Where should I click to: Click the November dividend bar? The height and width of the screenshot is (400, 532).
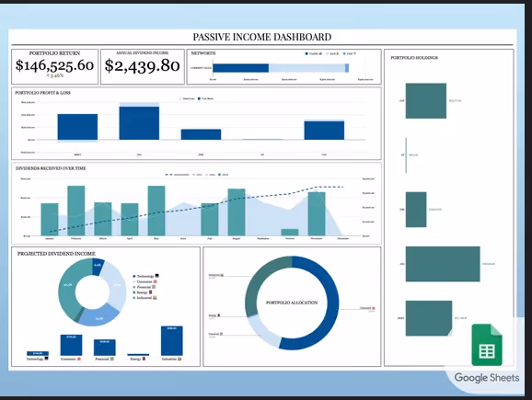click(317, 214)
